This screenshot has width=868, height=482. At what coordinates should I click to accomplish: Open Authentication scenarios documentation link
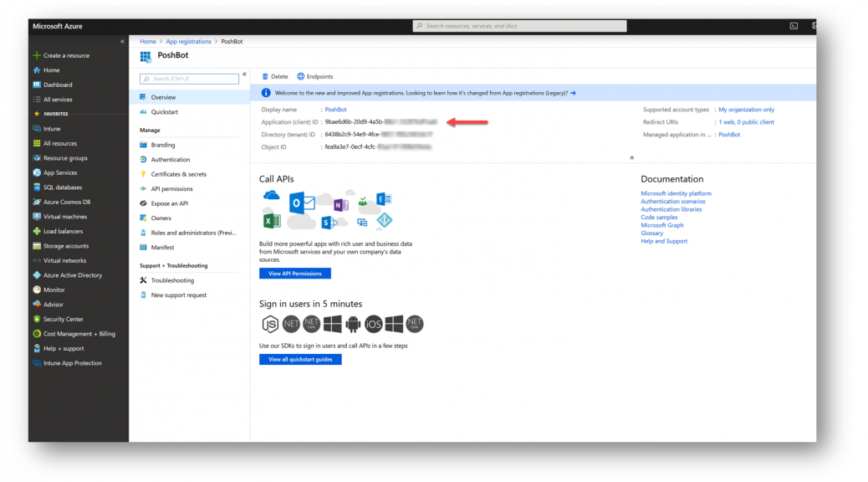673,202
